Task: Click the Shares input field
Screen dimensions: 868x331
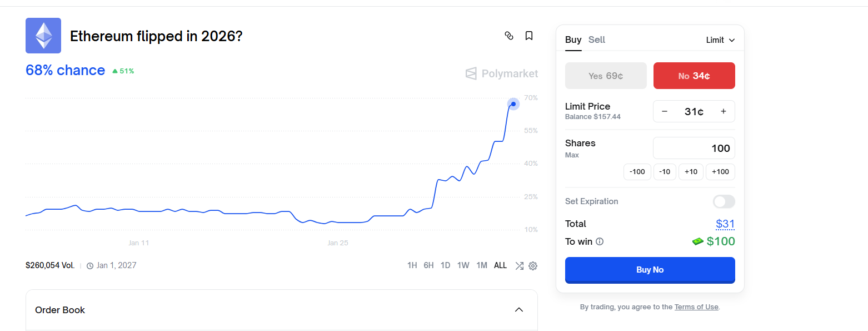Action: click(694, 149)
